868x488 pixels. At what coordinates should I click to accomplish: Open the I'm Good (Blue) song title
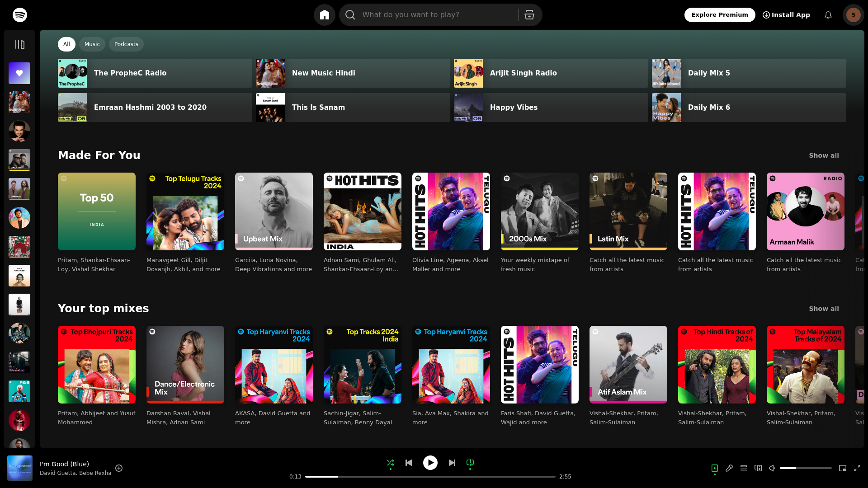click(x=64, y=464)
